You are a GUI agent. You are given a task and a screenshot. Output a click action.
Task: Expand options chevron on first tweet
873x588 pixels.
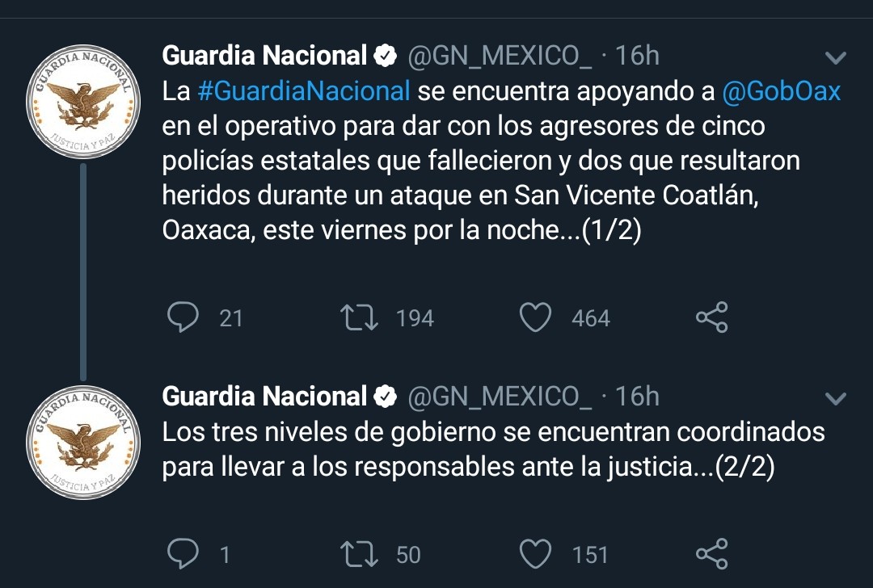click(836, 57)
